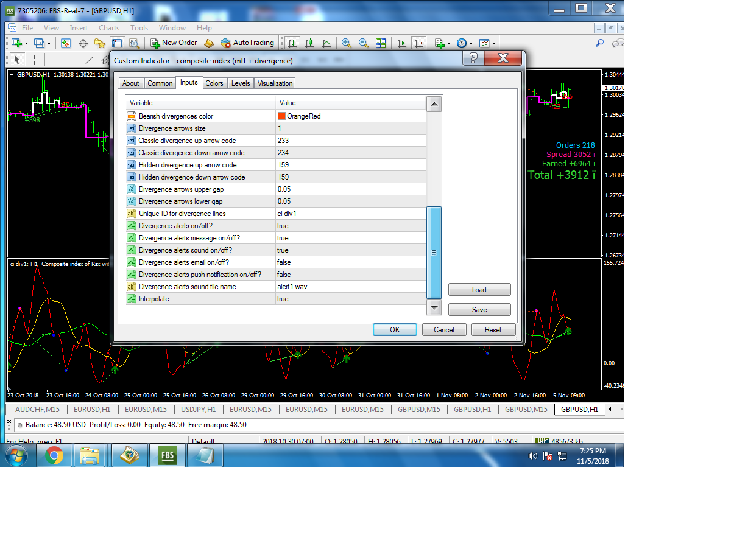Click the volume speaker tray icon
Screen dimensions: 748x560
coord(533,456)
